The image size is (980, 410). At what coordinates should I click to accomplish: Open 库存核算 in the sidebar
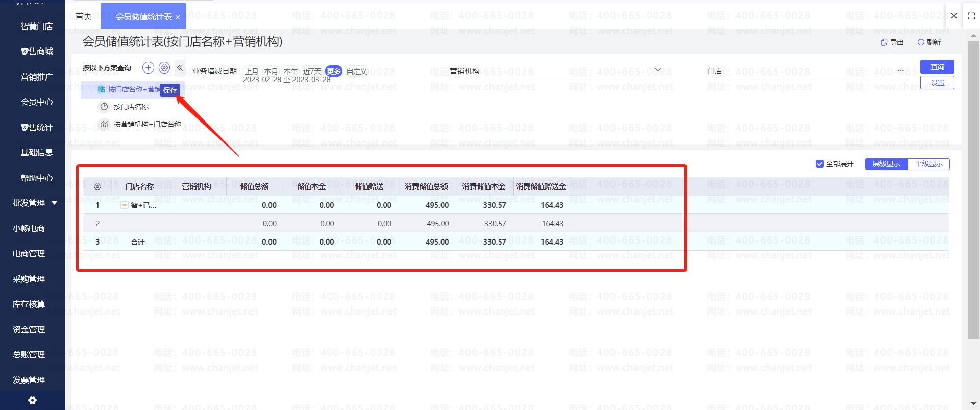tap(29, 304)
